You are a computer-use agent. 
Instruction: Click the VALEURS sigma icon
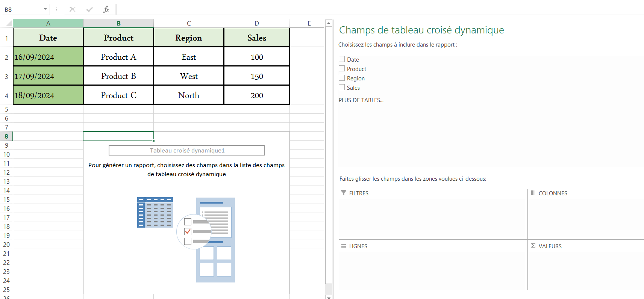tap(533, 246)
